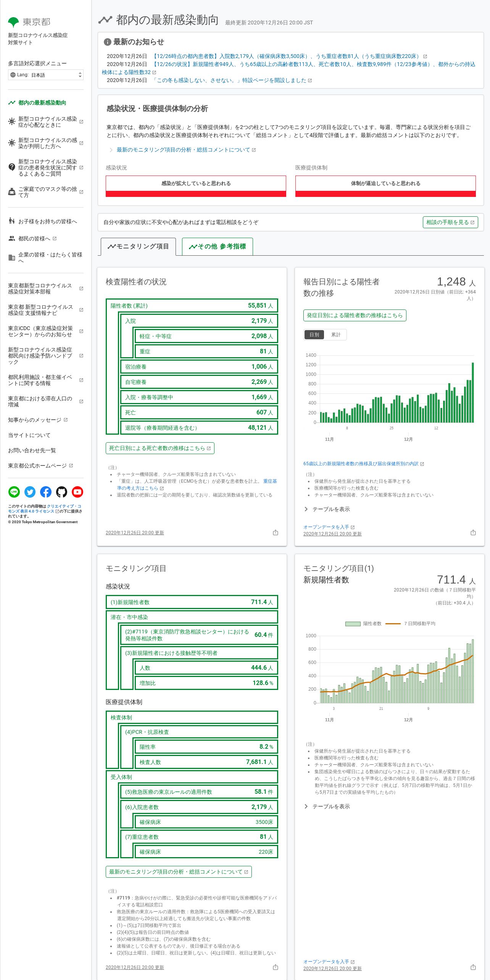The image size is (490, 980).
Task: Open オープンデータを入手 under 新規陽性者数 chart
Action: [329, 962]
